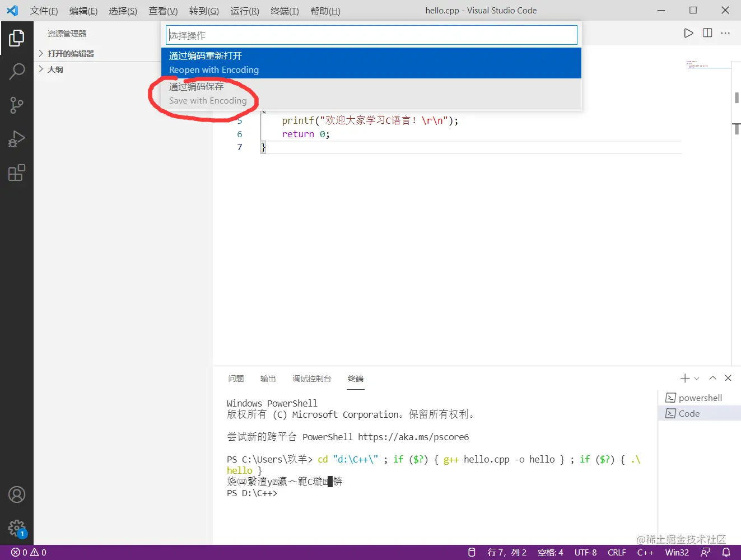This screenshot has height=560, width=741.
Task: Open the 选择(S) menu
Action: (123, 11)
